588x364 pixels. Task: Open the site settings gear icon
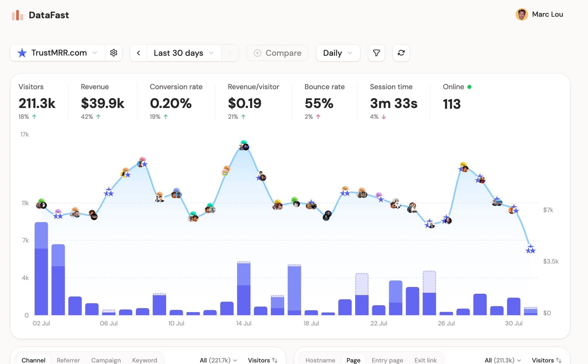coord(114,53)
